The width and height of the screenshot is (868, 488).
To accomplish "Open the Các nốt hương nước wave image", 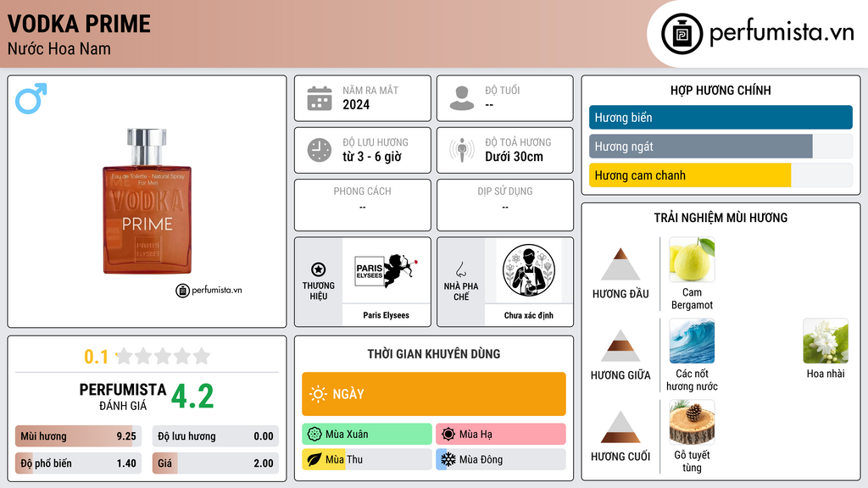I will pos(692,341).
